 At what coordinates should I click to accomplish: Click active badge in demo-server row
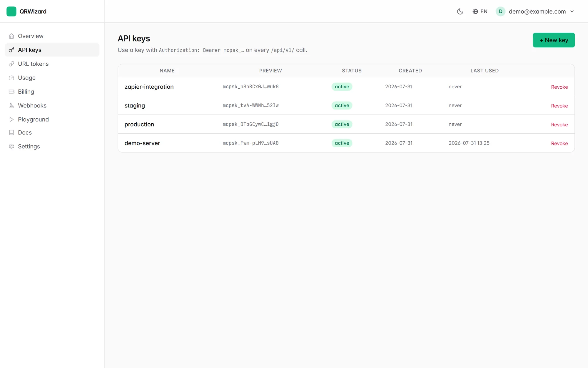(342, 143)
